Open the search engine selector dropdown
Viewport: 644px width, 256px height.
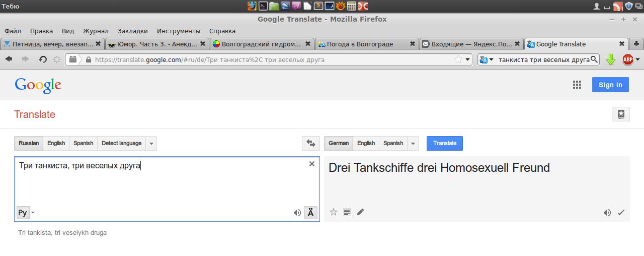point(487,59)
